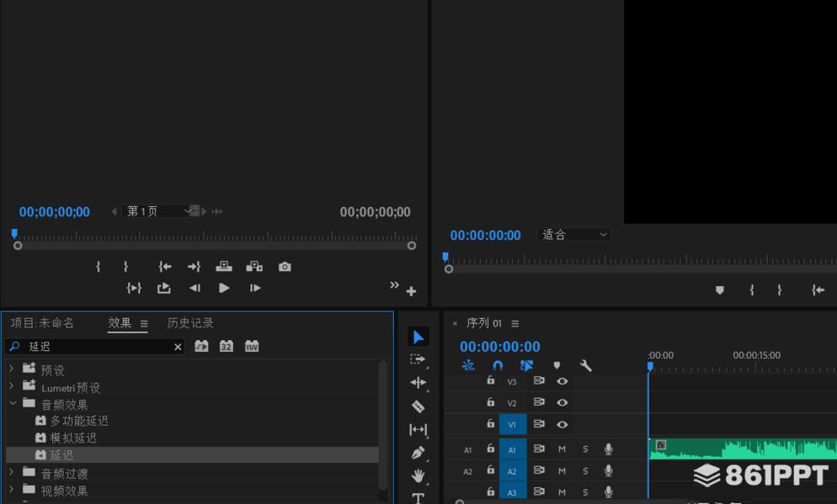Viewport: 837px width, 504px height.
Task: Click Export Frame camera icon in source monitor
Action: (x=285, y=266)
